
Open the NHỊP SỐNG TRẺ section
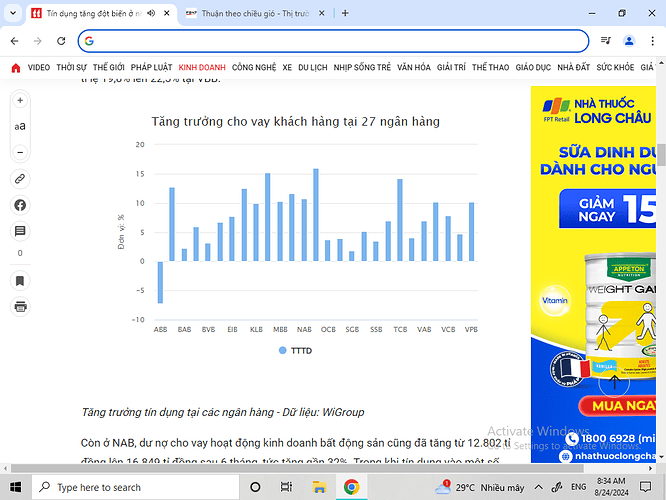pos(362,68)
